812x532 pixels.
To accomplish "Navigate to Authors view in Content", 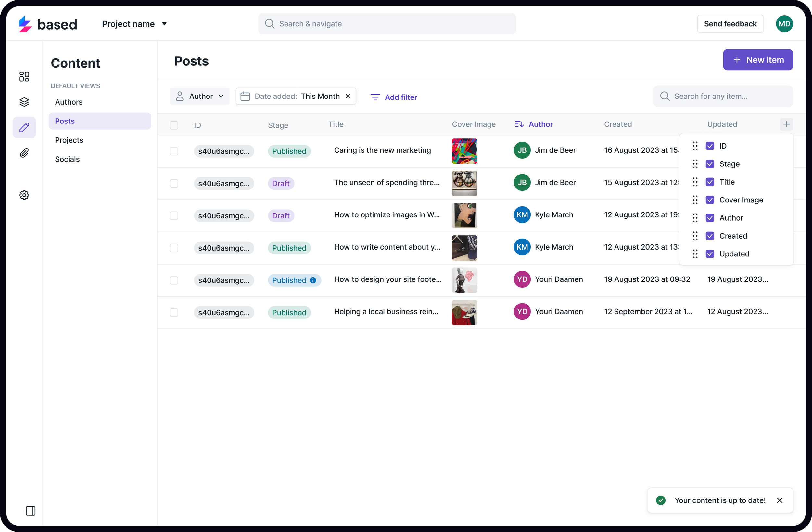I will tap(69, 102).
